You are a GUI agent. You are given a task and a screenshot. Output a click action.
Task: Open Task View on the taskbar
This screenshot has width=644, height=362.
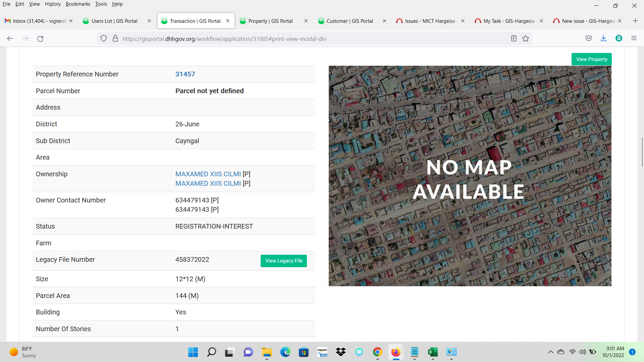[x=229, y=352]
